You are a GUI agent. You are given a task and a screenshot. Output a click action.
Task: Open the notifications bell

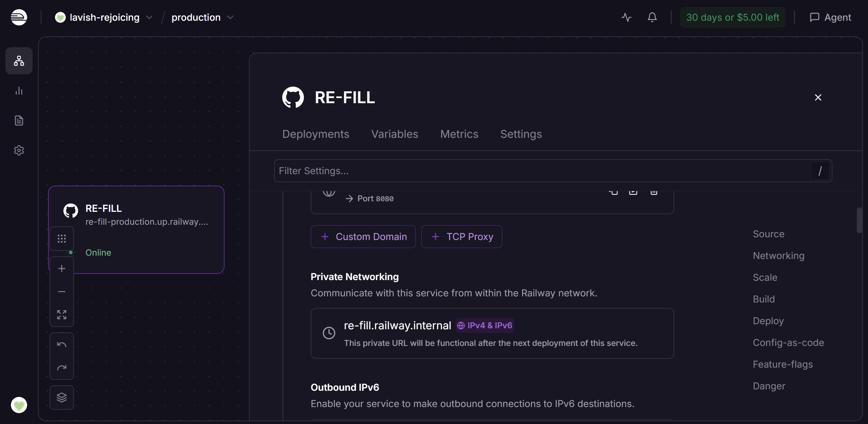[x=652, y=17]
